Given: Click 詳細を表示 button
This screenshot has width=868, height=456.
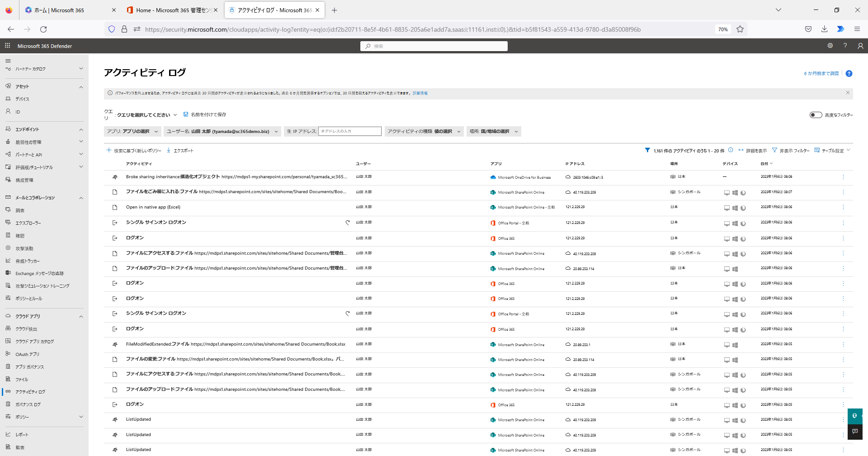Looking at the screenshot, I should [x=752, y=151].
